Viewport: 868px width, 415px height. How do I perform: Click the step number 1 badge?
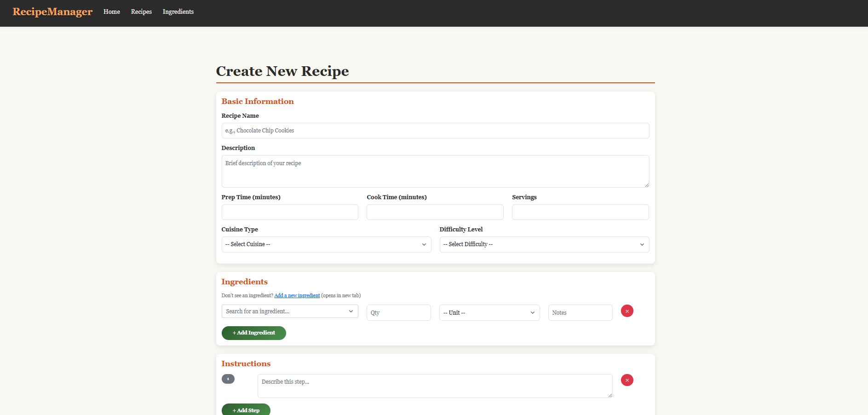tap(228, 379)
